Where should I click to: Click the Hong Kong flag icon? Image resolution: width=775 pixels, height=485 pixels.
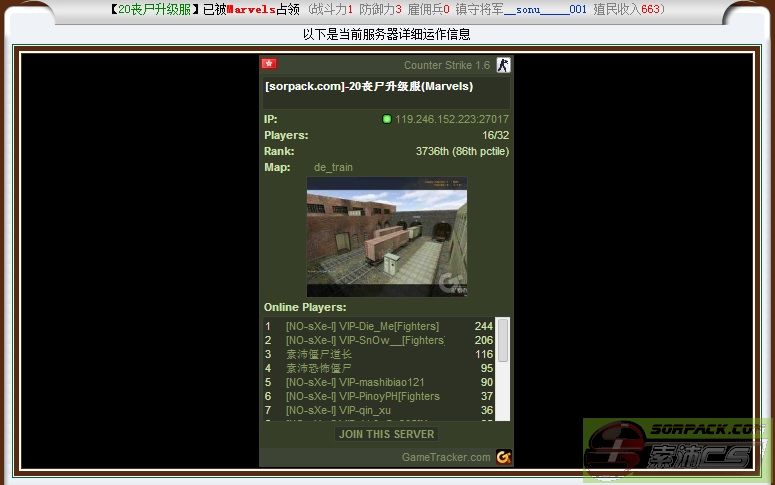[x=268, y=64]
